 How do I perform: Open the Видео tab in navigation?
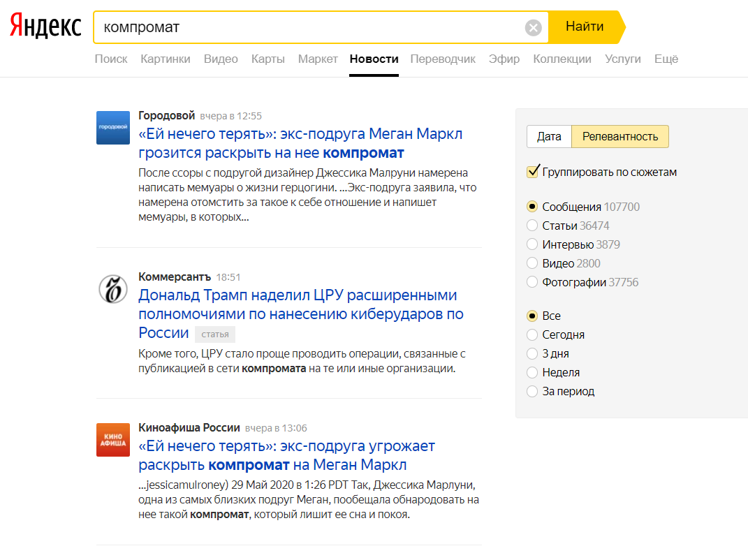(221, 59)
